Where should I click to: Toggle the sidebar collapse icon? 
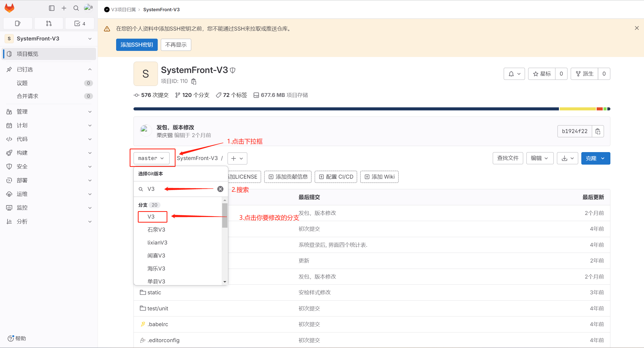tap(52, 8)
